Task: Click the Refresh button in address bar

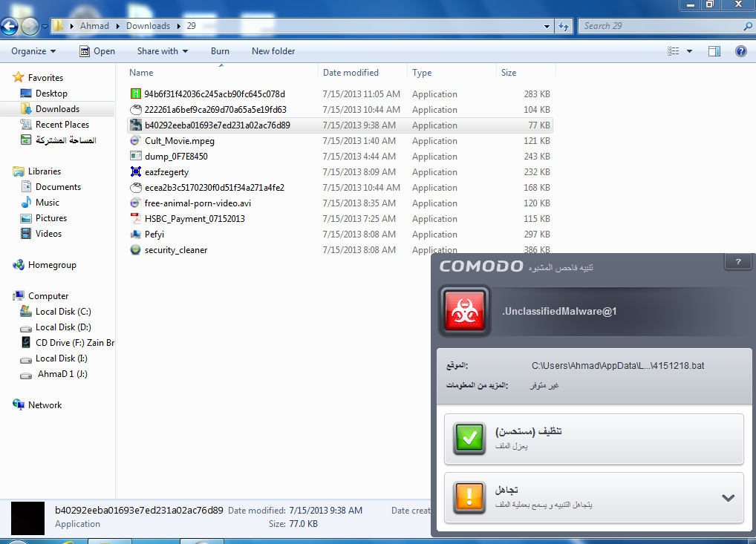Action: 564,26
